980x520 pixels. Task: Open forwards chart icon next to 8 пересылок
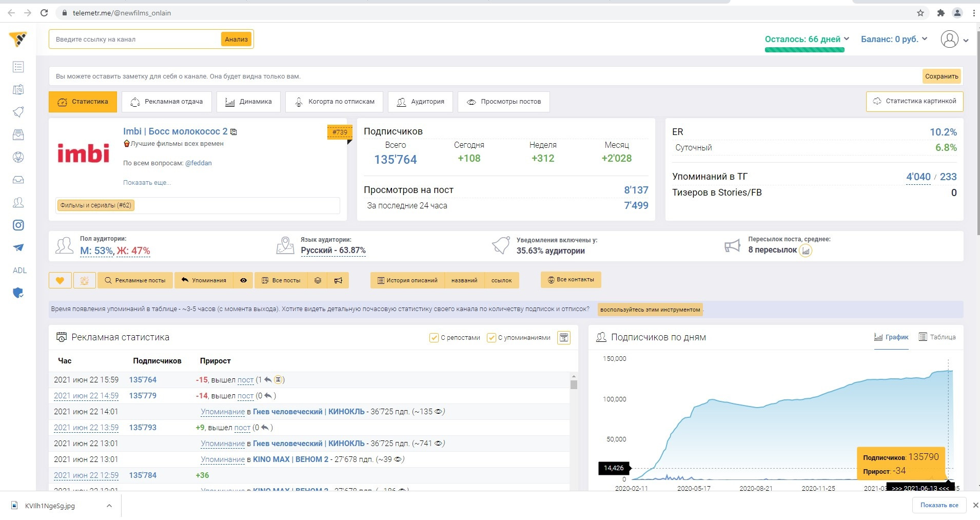tap(806, 251)
